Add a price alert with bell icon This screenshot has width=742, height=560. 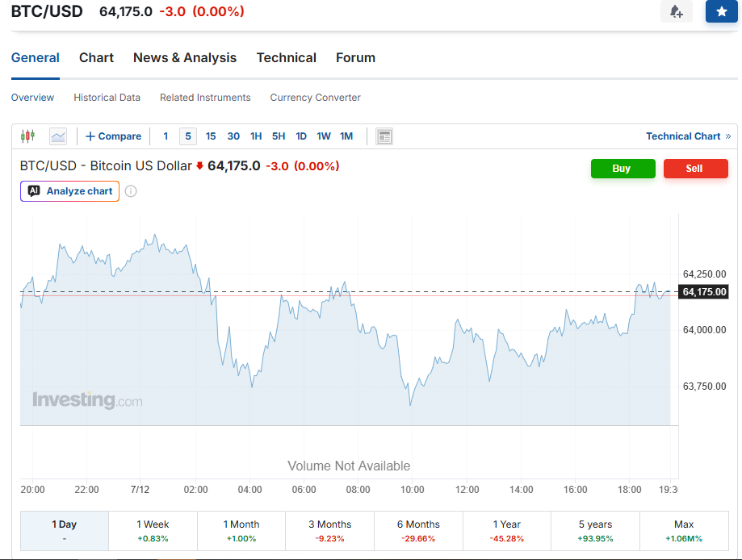pos(677,11)
